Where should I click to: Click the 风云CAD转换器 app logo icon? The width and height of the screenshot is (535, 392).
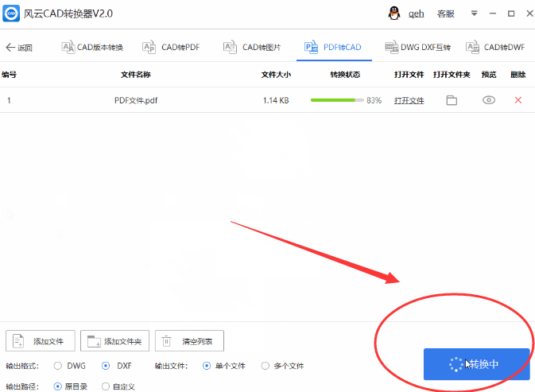[11, 14]
